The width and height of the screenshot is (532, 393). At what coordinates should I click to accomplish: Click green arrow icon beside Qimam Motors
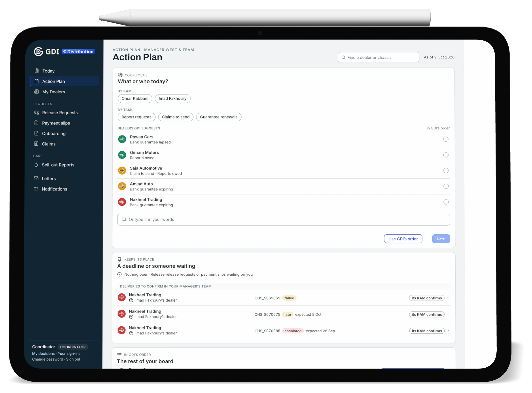click(x=122, y=155)
